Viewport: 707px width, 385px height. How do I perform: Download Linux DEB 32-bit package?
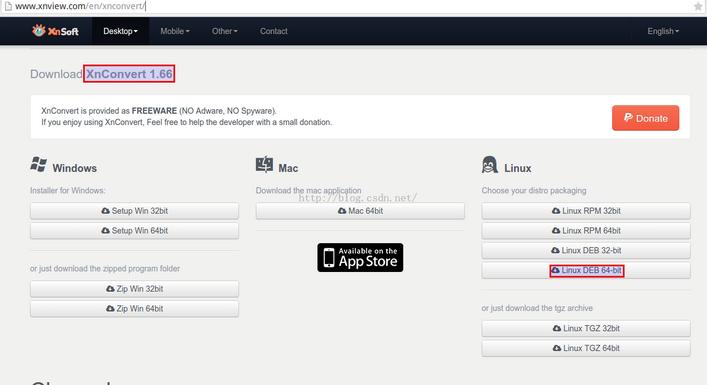click(586, 251)
